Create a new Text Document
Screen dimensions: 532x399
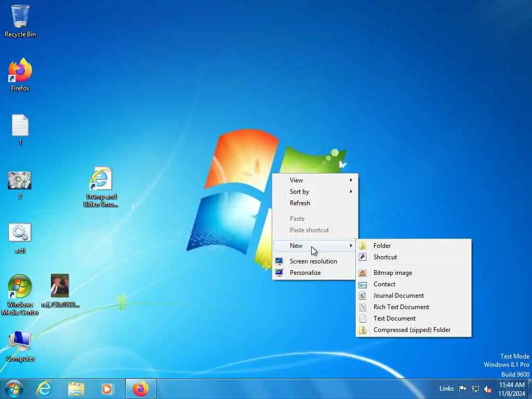[x=414, y=318]
